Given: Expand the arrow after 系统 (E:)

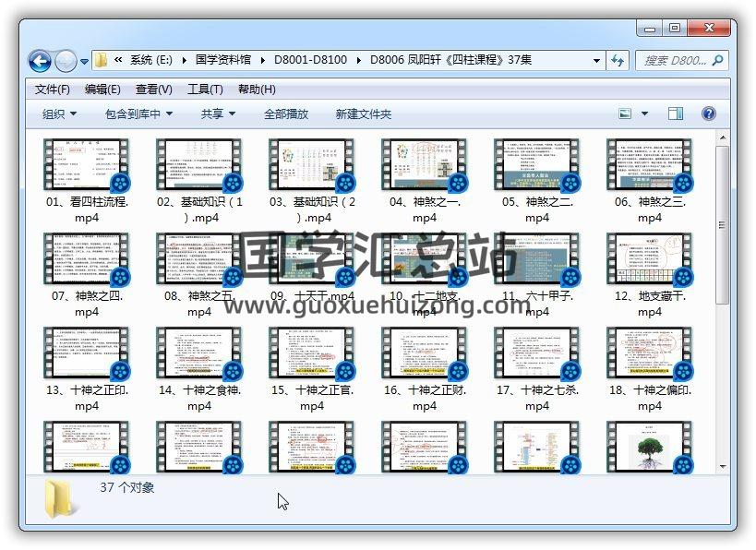Looking at the screenshot, I should coord(185,60).
